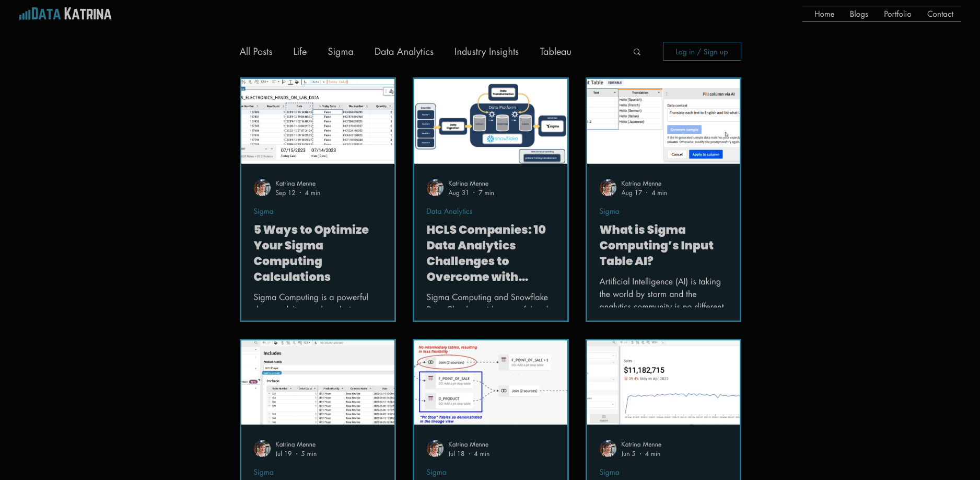980x480 pixels.
Task: Open '5 Ways to Optimize' post title
Action: [311, 253]
